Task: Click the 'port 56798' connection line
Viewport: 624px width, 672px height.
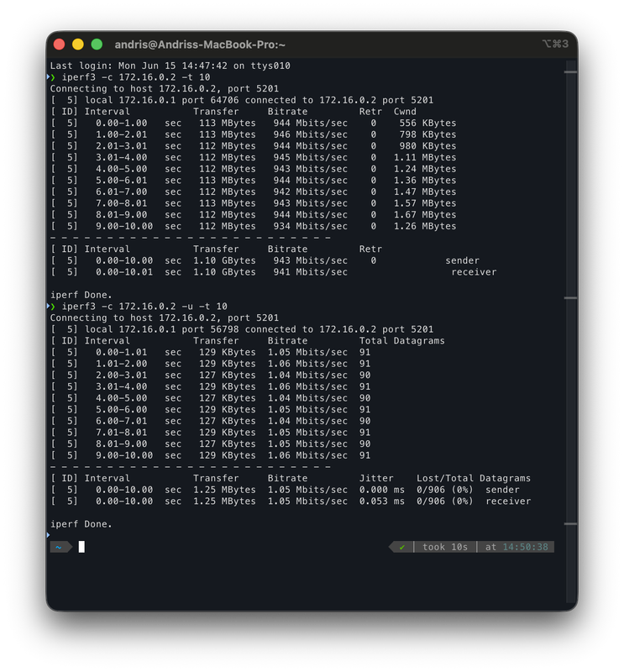Action: pos(242,329)
